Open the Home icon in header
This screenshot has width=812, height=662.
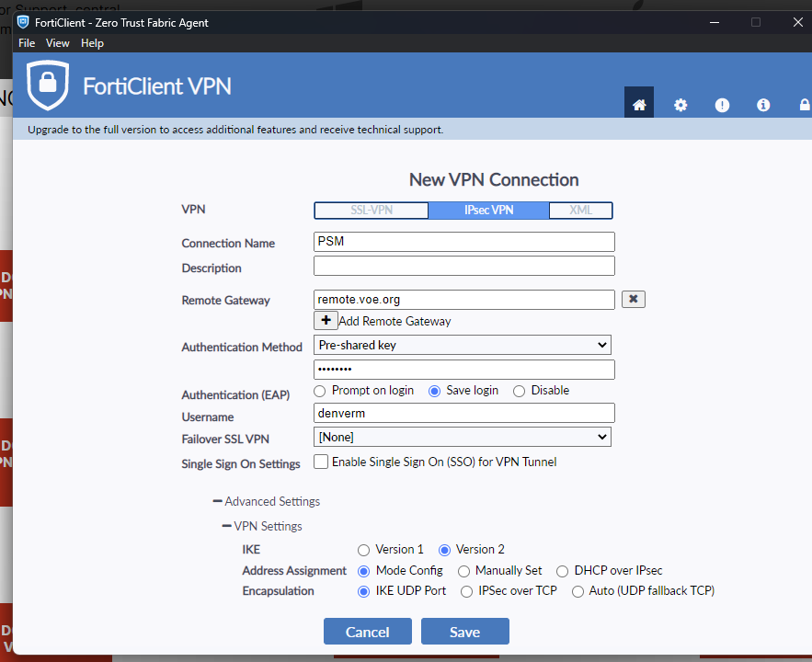(x=638, y=104)
